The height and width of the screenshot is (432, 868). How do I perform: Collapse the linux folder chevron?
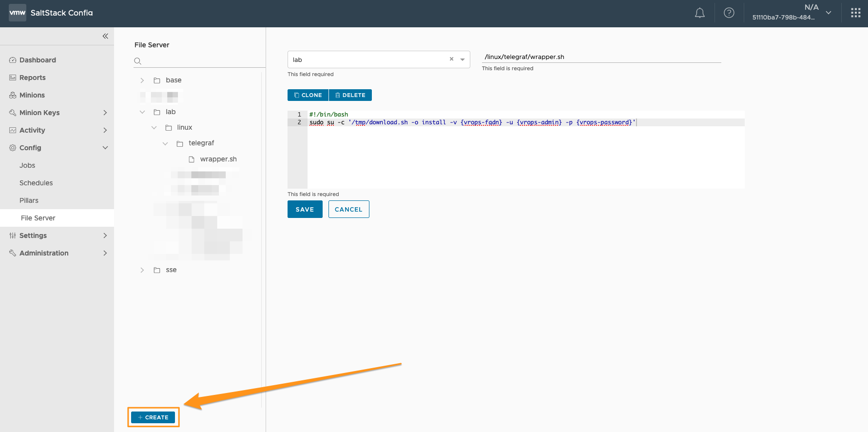(x=154, y=128)
